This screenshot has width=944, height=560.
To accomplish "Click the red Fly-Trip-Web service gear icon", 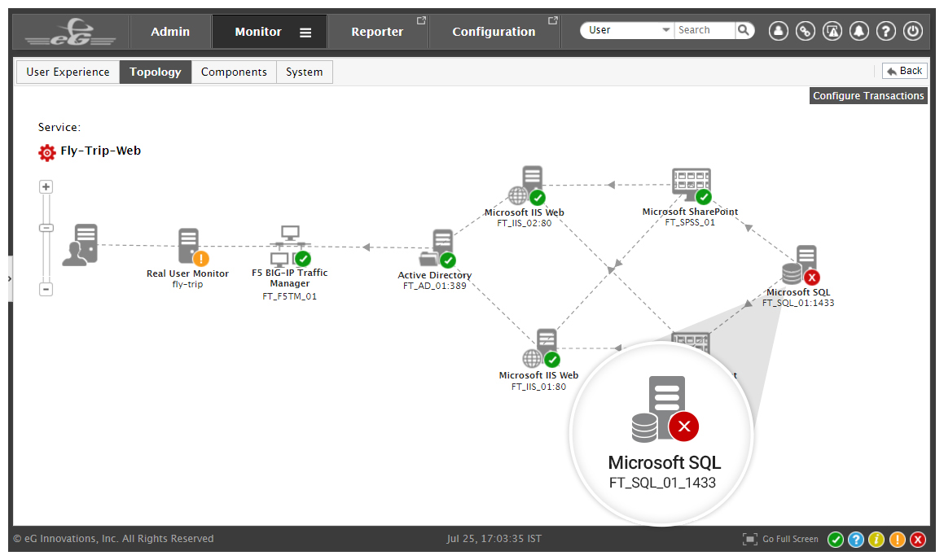I will coord(47,153).
